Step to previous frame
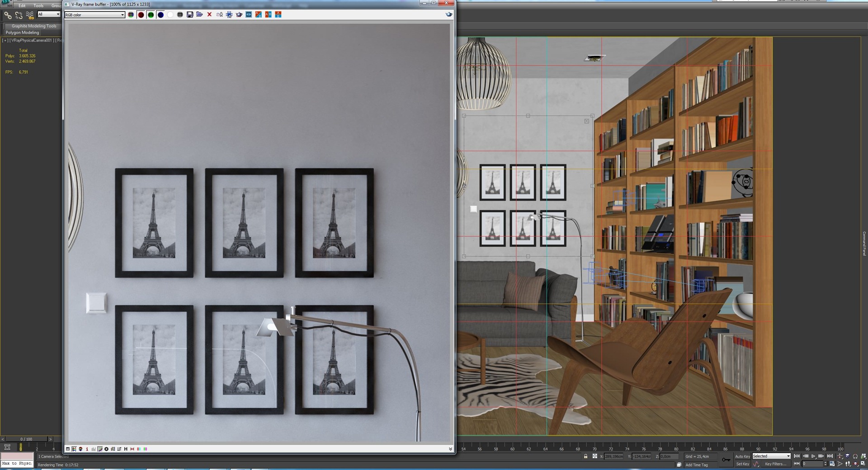This screenshot has width=868, height=470. coord(805,456)
